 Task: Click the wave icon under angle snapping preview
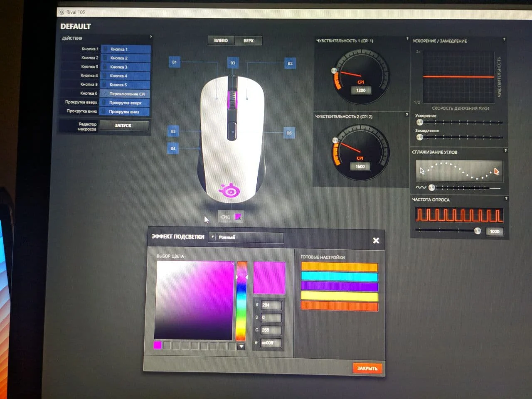(x=421, y=187)
